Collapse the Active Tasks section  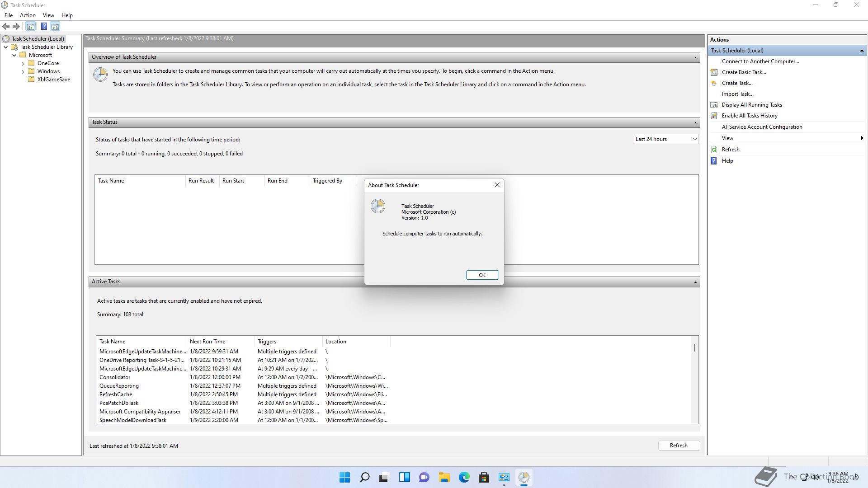pos(695,282)
